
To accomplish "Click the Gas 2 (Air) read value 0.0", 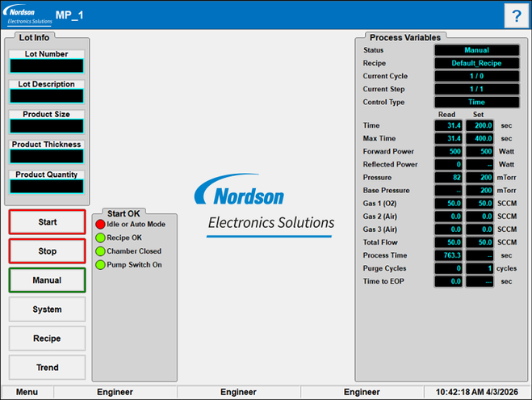I will [449, 217].
